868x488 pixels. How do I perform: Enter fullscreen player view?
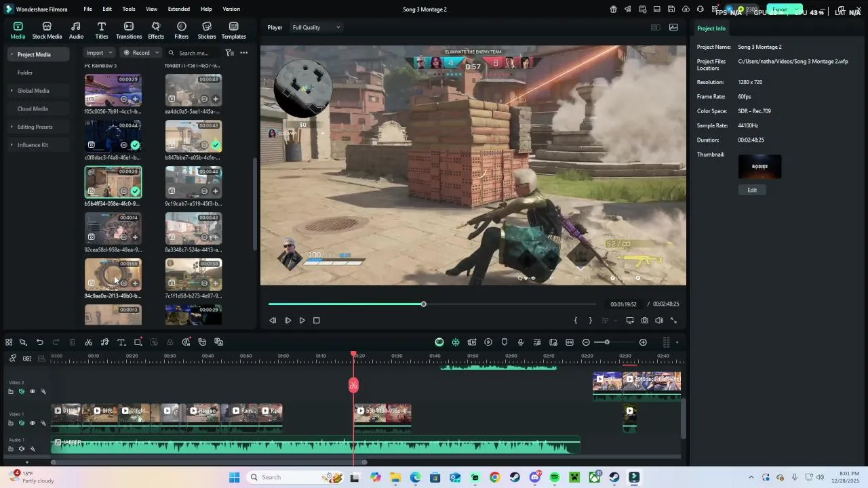(x=673, y=321)
